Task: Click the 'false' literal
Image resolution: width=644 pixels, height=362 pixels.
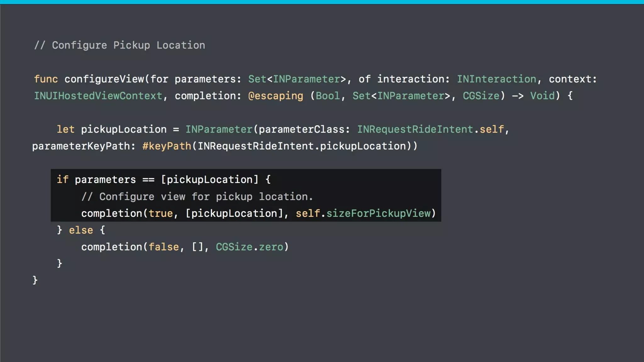Action: click(x=164, y=247)
